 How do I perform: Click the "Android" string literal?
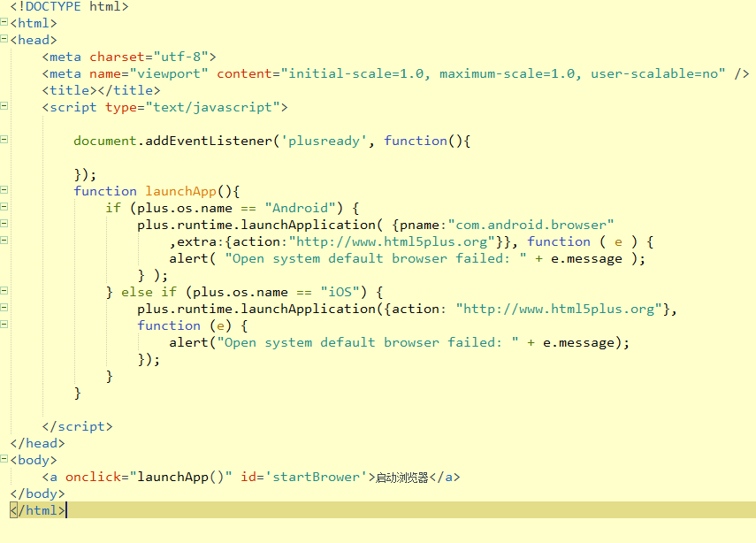pos(300,209)
